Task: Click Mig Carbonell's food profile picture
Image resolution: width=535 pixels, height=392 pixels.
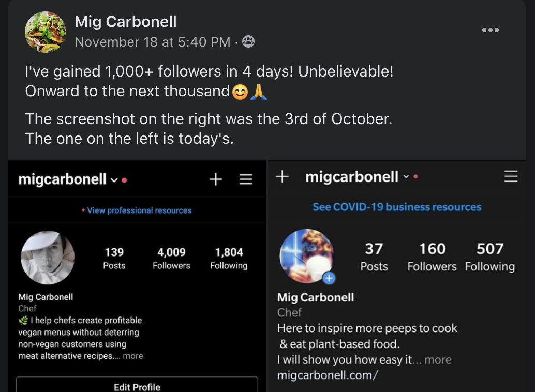Action: pyautogui.click(x=46, y=32)
